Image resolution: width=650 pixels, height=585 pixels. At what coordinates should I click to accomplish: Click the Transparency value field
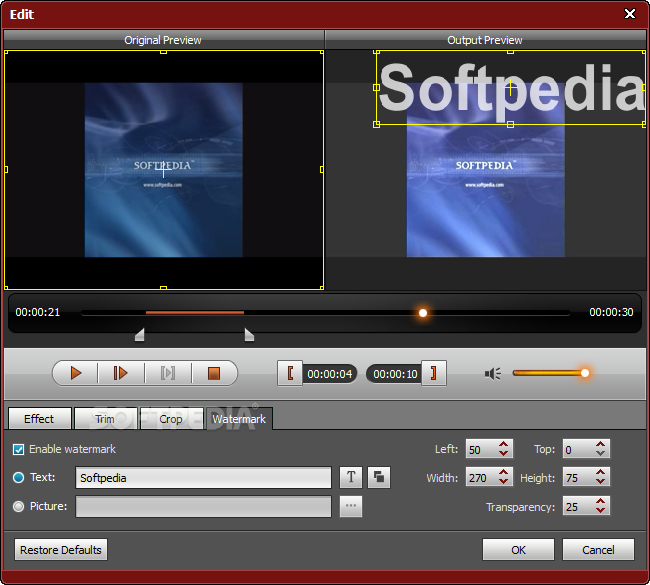coord(578,506)
